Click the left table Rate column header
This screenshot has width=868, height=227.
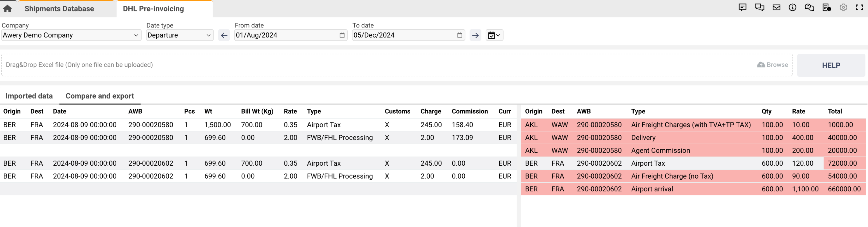pos(290,111)
